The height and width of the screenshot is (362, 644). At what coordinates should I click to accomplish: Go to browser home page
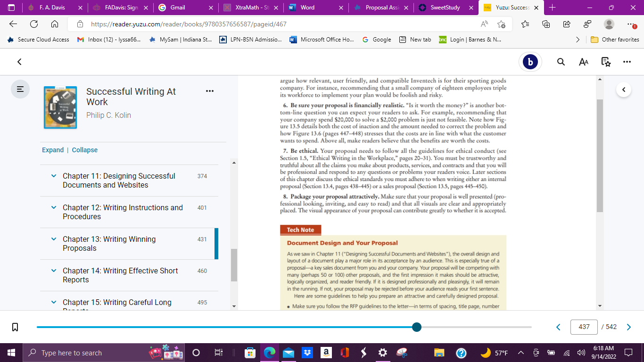55,24
